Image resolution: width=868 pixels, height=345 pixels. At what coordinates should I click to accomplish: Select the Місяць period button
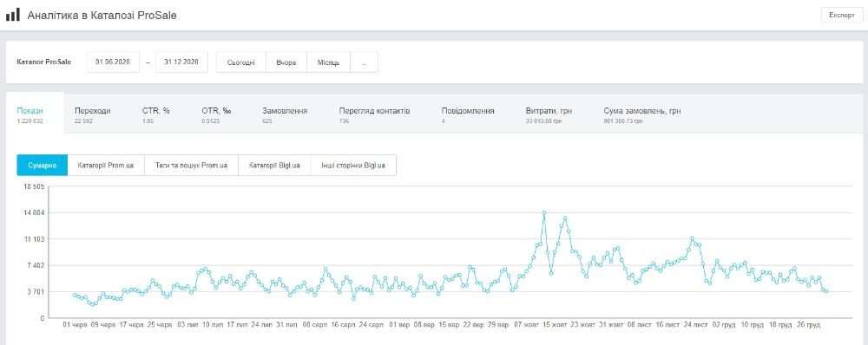[x=328, y=62]
